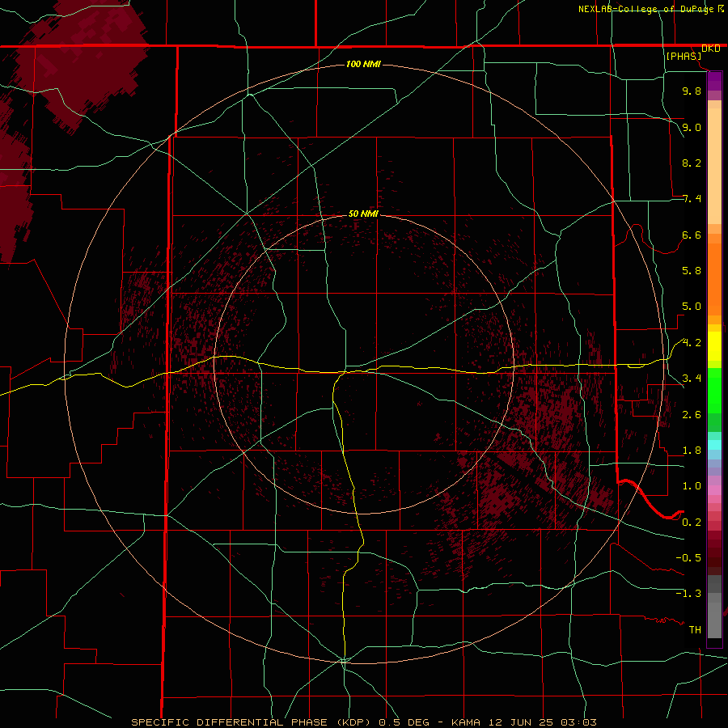The height and width of the screenshot is (728, 728).
Task: Click the 1.0 value on color scale
Action: [692, 486]
